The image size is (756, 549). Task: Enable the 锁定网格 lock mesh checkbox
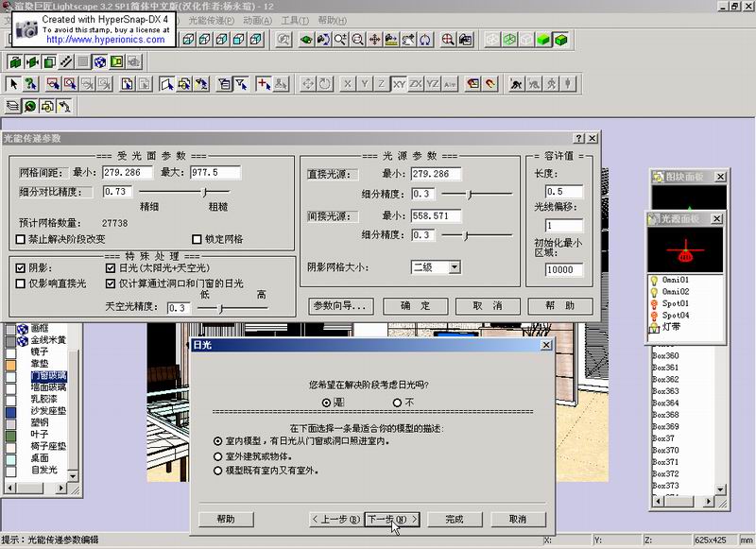pyautogui.click(x=198, y=239)
